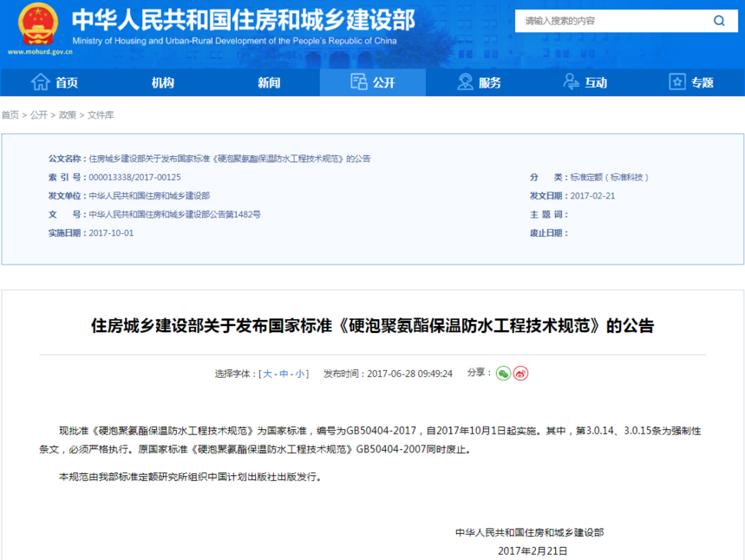Open the 互动 navigation tab
This screenshot has height=560, width=745.
[x=585, y=82]
